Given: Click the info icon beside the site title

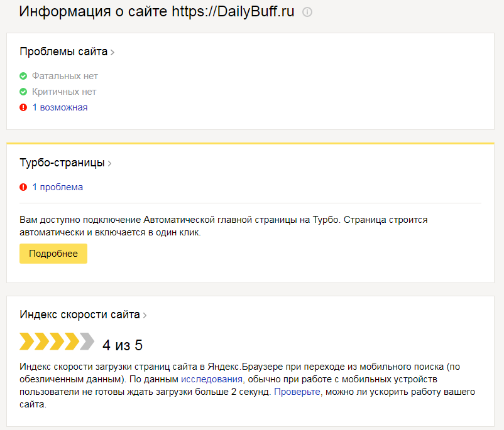Looking at the screenshot, I should (x=307, y=13).
